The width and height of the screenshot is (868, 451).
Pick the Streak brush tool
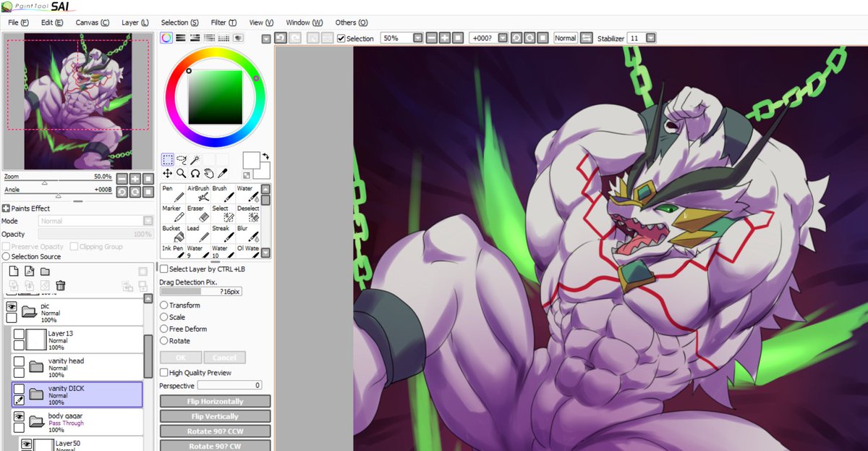tap(222, 233)
